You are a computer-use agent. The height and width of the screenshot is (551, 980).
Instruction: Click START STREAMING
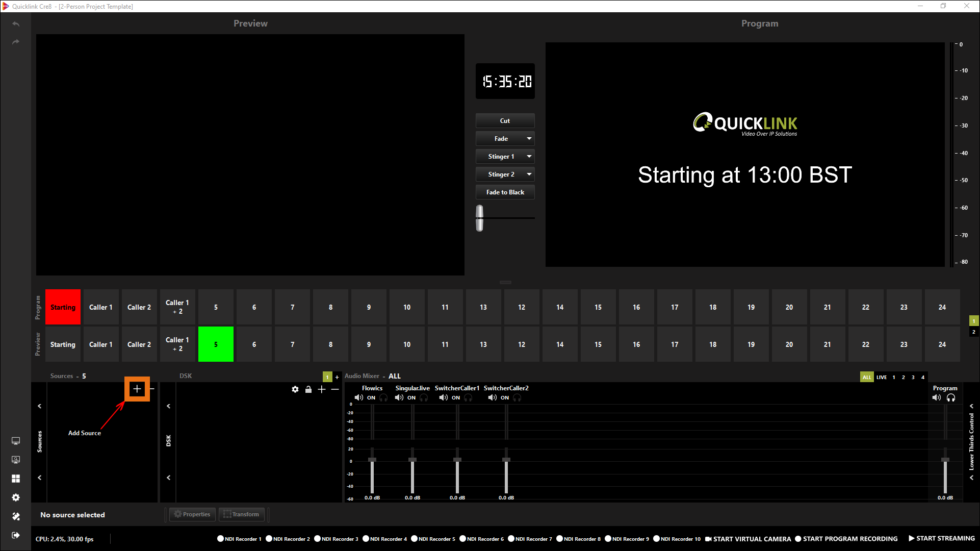[x=941, y=538]
